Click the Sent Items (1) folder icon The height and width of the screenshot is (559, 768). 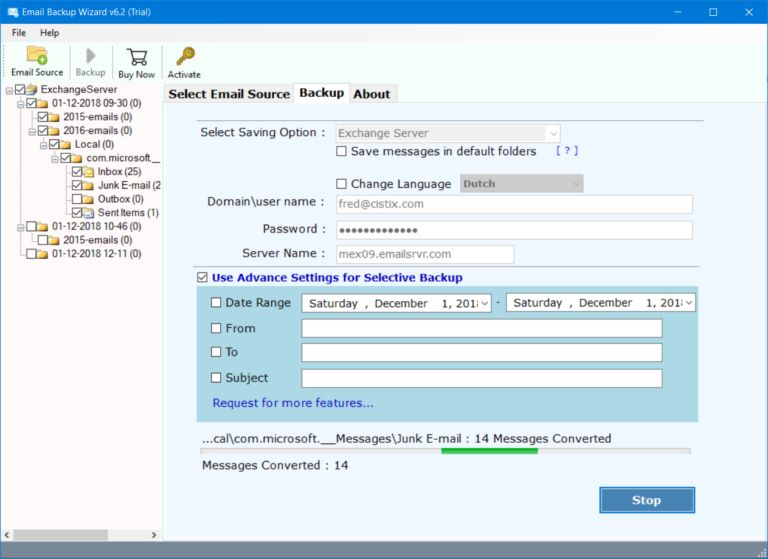tap(88, 213)
